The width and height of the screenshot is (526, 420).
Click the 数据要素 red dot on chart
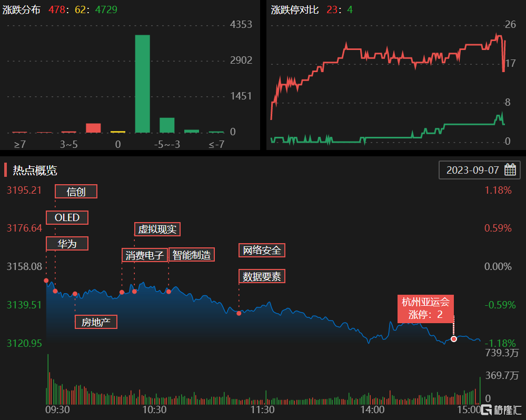click(239, 313)
